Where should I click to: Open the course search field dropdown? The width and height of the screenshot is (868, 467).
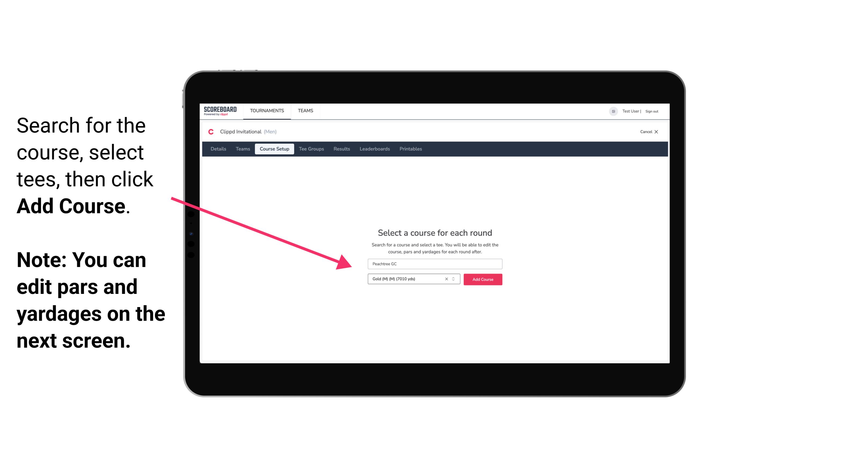tap(435, 263)
